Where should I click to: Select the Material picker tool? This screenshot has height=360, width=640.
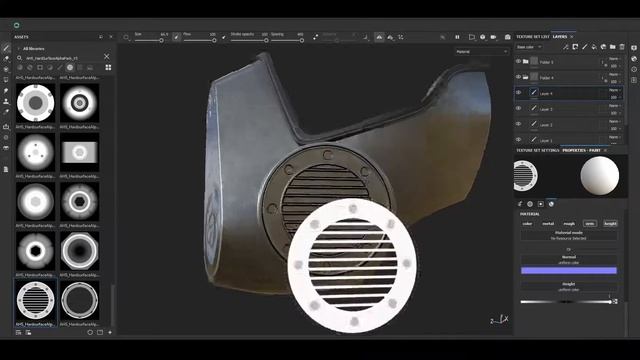[x=6, y=112]
